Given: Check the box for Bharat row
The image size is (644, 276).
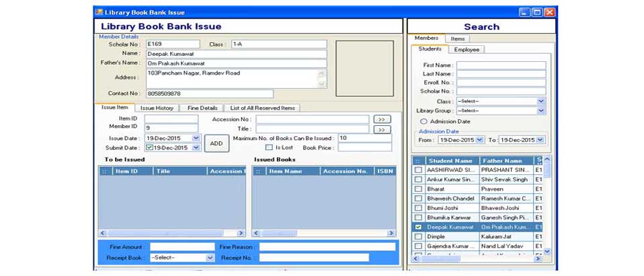Looking at the screenshot, I should (417, 188).
